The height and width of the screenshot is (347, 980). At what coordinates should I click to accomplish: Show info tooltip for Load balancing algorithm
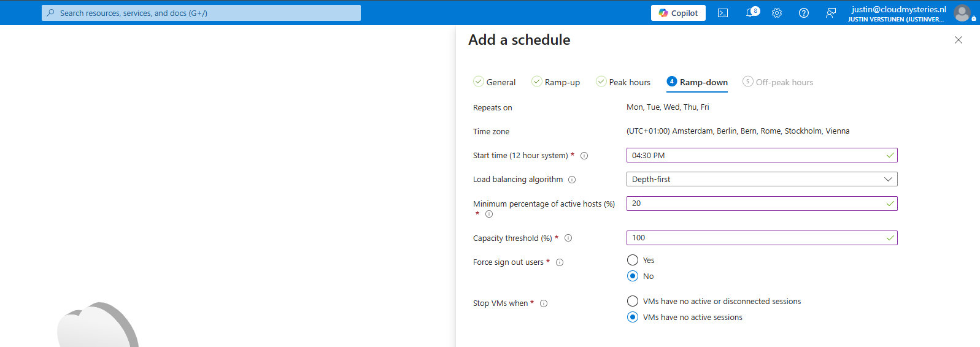tap(572, 180)
